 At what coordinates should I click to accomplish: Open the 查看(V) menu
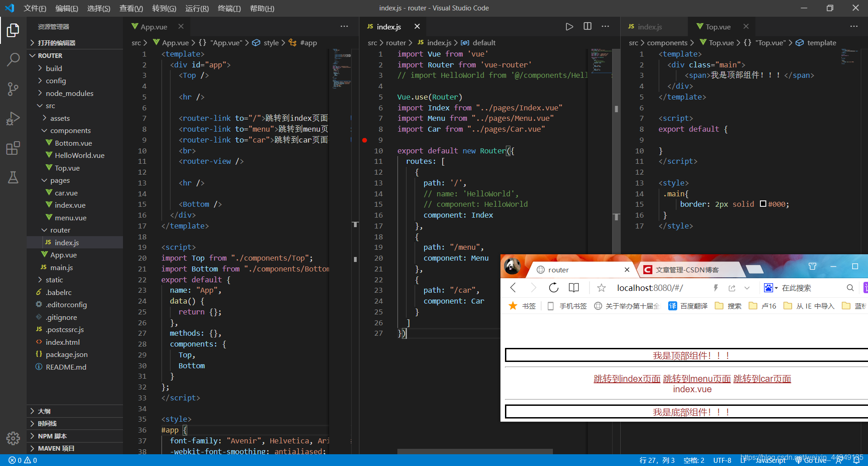pyautogui.click(x=131, y=8)
